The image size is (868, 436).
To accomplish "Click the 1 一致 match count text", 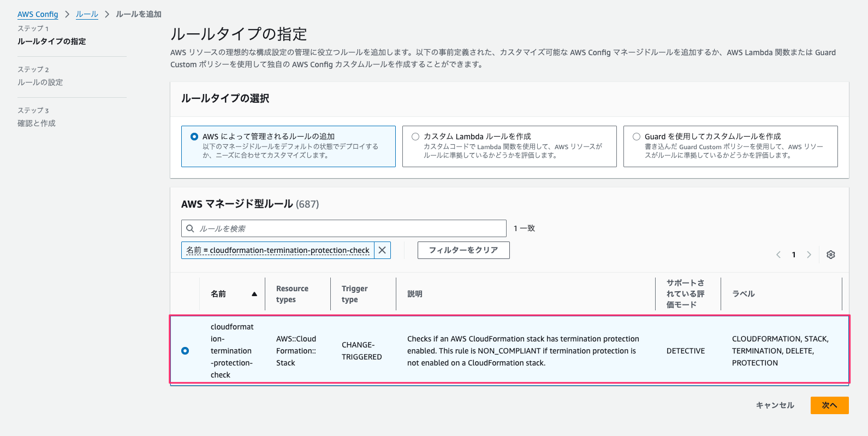I will click(x=524, y=228).
